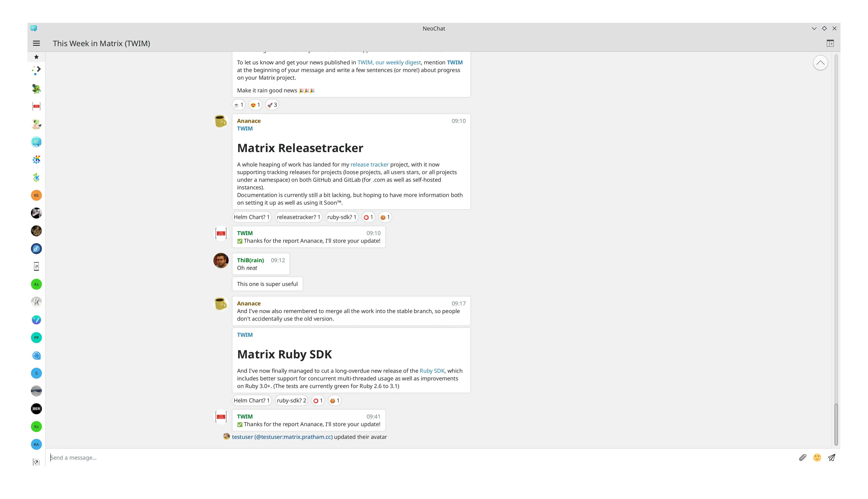The width and height of the screenshot is (868, 499).
Task: Click the sender name ThiB(rain)
Action: [250, 260]
